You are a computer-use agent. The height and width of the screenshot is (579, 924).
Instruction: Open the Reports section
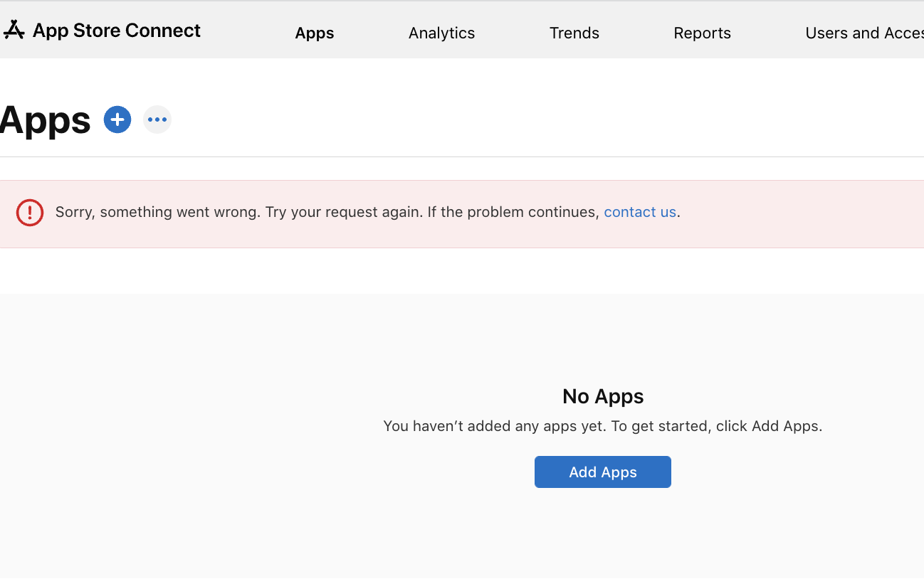702,33
